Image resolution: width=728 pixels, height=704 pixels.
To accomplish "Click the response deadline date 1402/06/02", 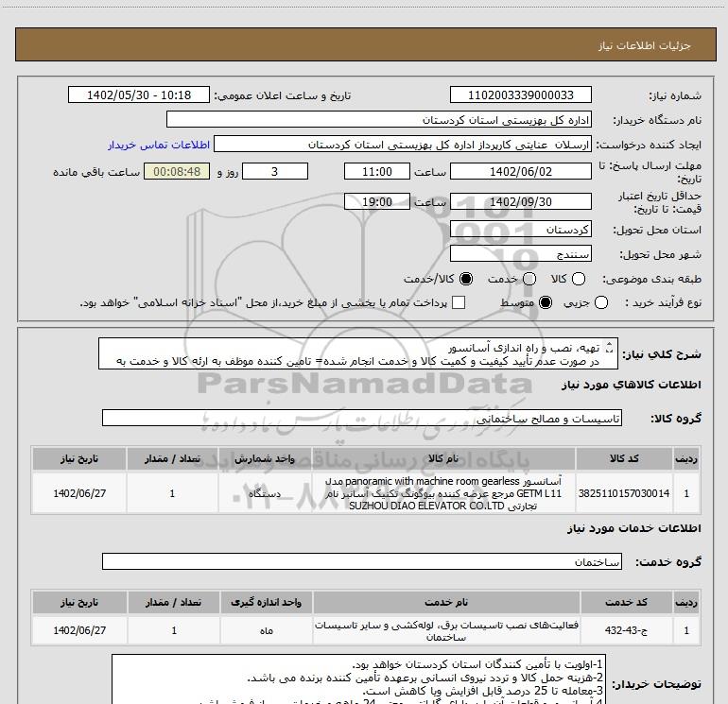I will click(x=520, y=172).
